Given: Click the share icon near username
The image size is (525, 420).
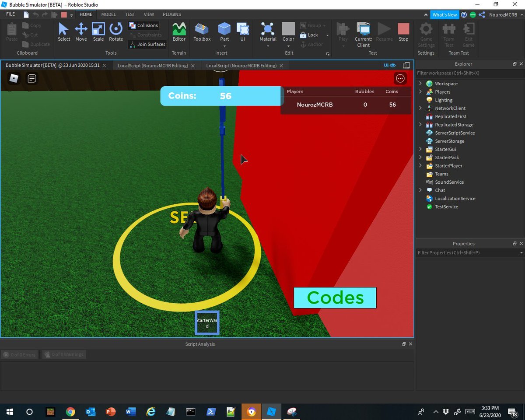Looking at the screenshot, I should [482, 14].
